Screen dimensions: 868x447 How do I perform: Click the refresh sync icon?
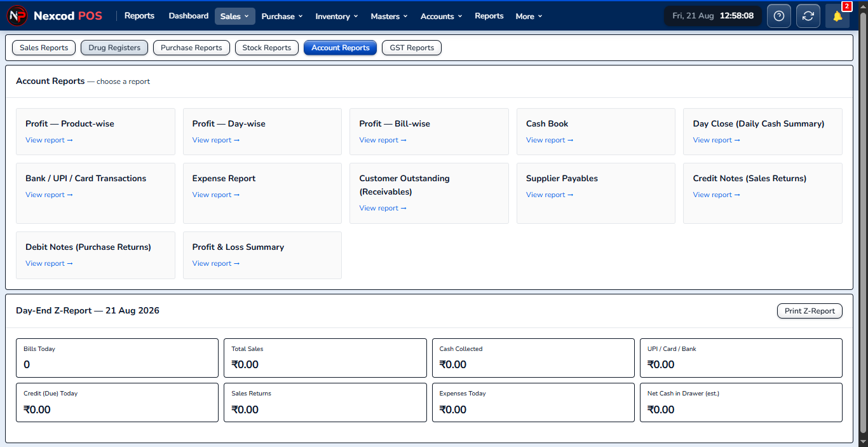pos(808,16)
